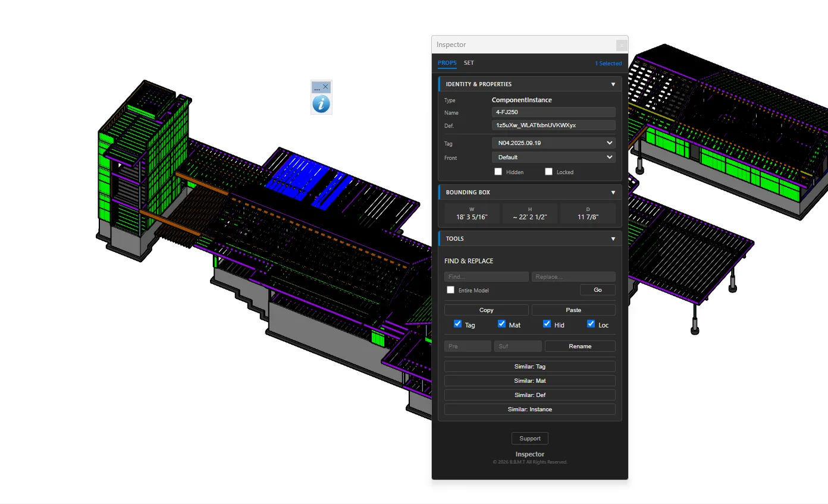
Task: Switch to the PROPS tab
Action: pyautogui.click(x=447, y=63)
